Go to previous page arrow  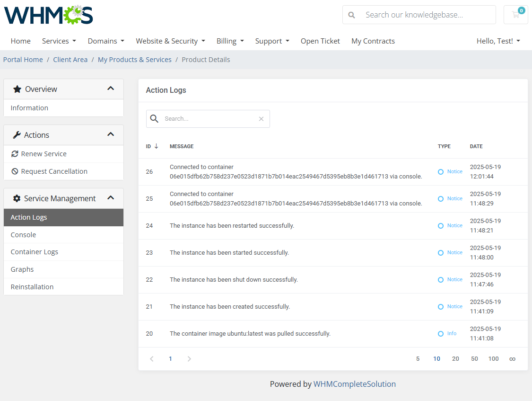(x=152, y=359)
